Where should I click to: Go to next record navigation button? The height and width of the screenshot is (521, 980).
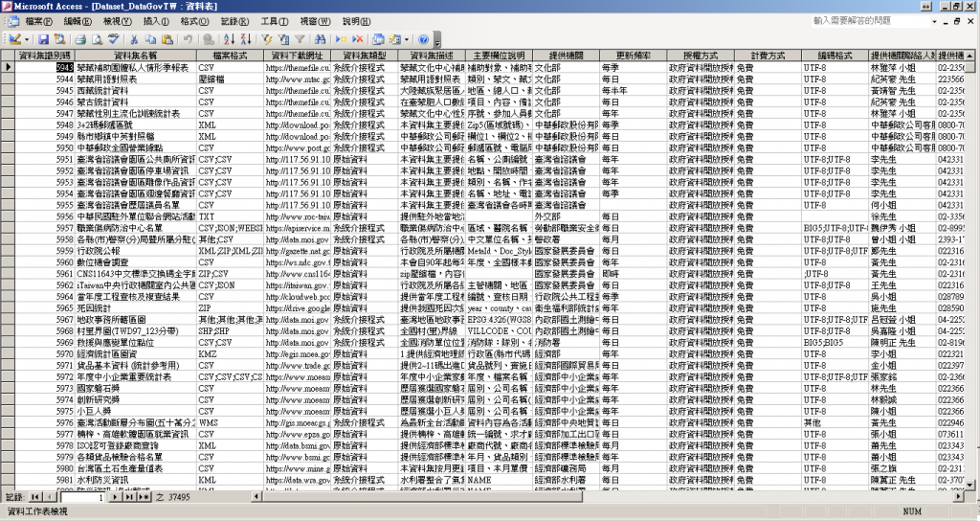pyautogui.click(x=115, y=497)
